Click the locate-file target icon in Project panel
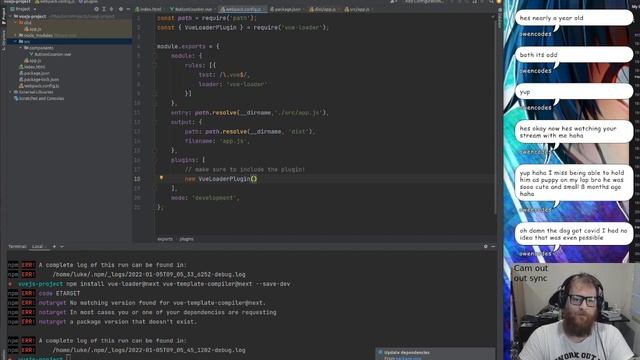Screen dimensions: 640x360 [96, 9]
